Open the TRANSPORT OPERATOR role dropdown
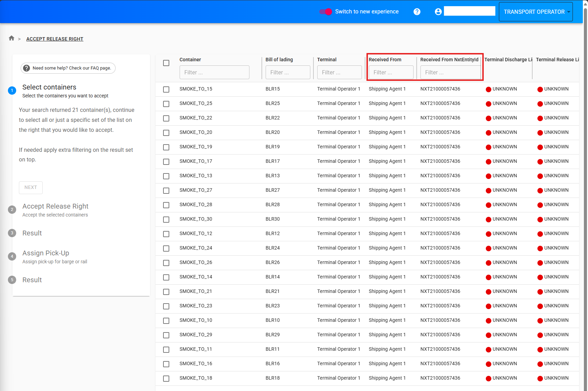The height and width of the screenshot is (391, 588). [x=535, y=12]
